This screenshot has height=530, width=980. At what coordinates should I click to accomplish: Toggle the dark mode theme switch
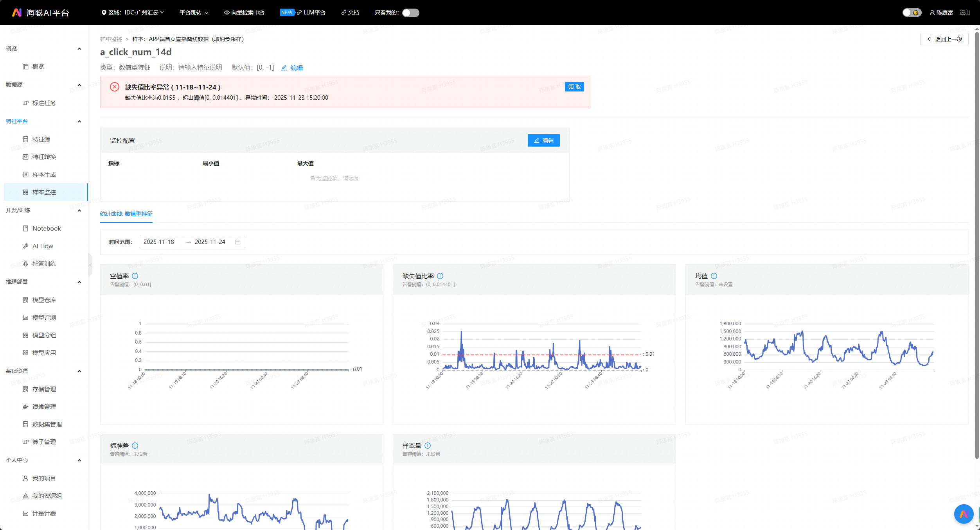(912, 13)
